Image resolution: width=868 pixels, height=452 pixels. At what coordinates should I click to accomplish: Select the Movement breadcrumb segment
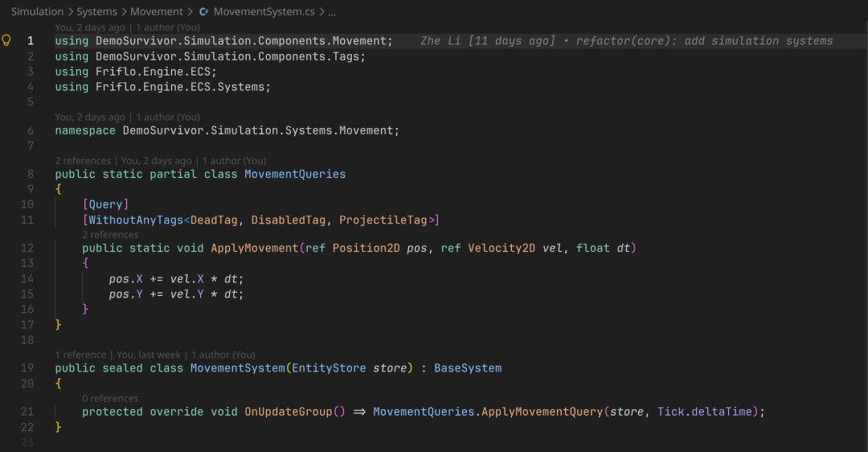(157, 11)
